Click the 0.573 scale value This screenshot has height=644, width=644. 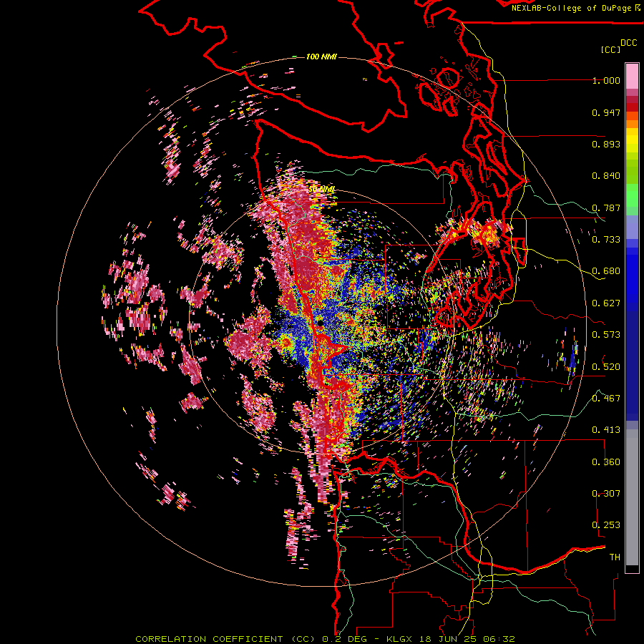(606, 335)
